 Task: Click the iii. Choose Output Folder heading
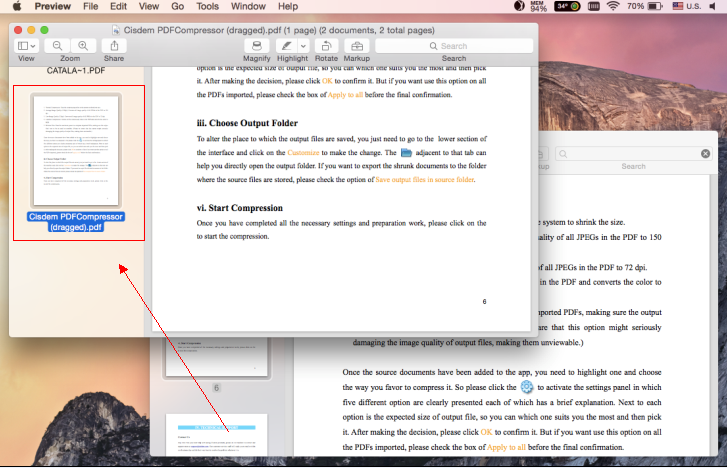point(247,123)
